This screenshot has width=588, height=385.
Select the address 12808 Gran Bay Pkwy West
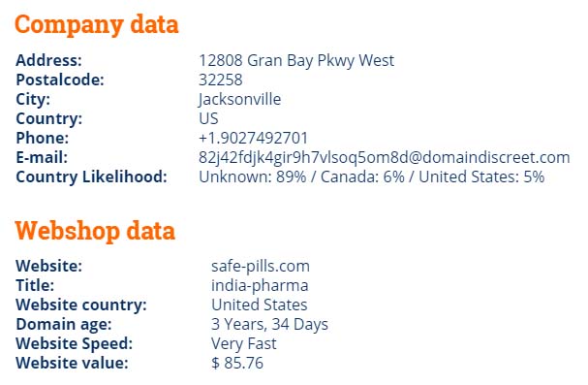296,60
